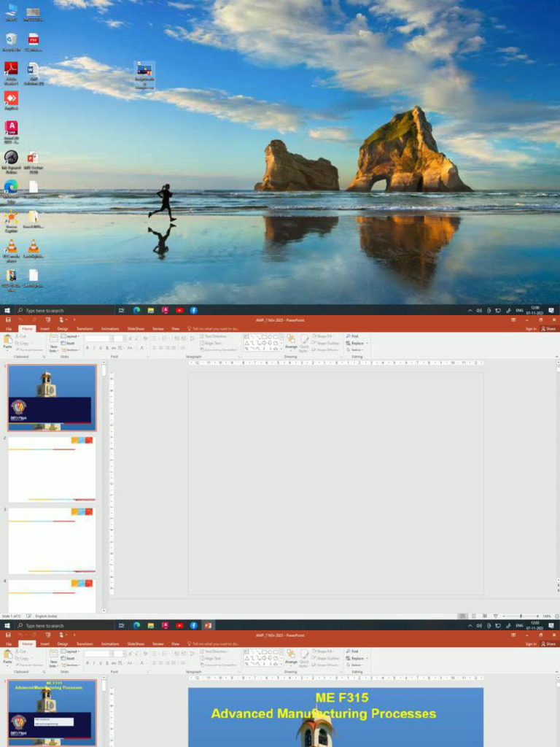This screenshot has height=747, width=560.
Task: Toggle Underline in the blank-slide window's Font group
Action: coord(100,348)
